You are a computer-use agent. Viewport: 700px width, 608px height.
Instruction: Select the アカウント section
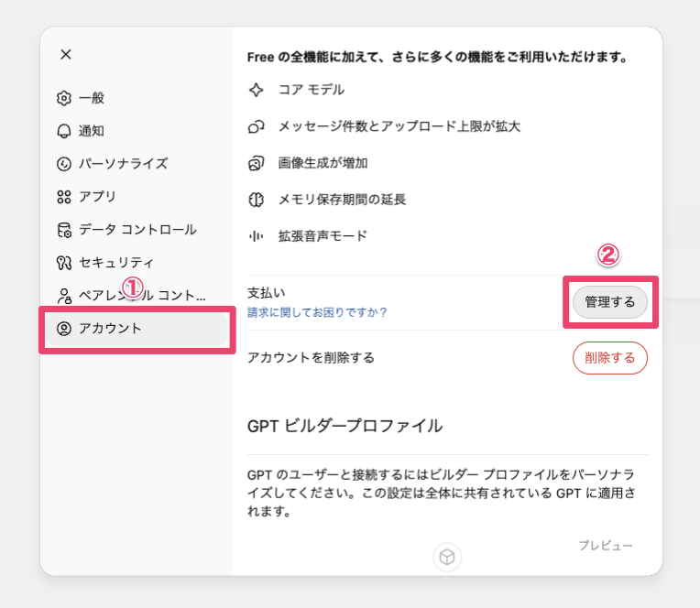[137, 329]
